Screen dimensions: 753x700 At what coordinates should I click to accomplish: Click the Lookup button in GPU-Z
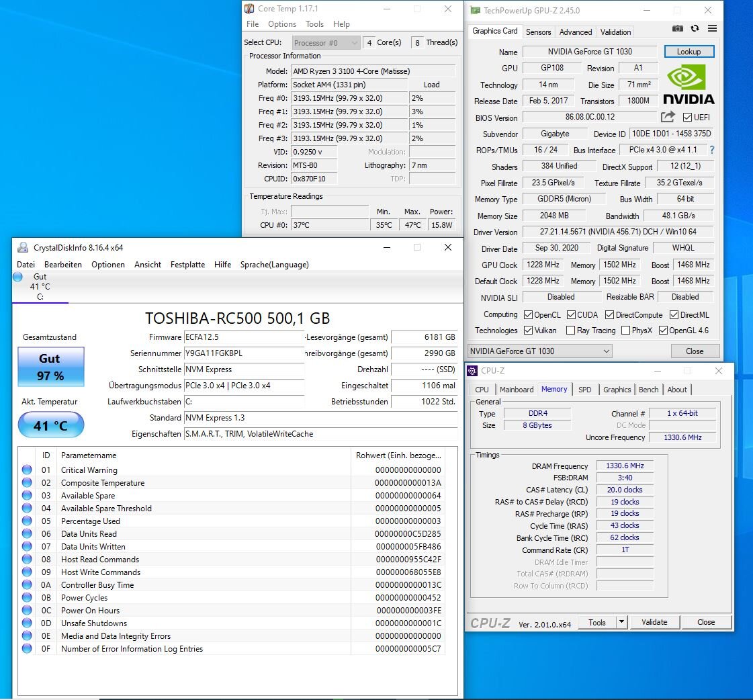[689, 52]
